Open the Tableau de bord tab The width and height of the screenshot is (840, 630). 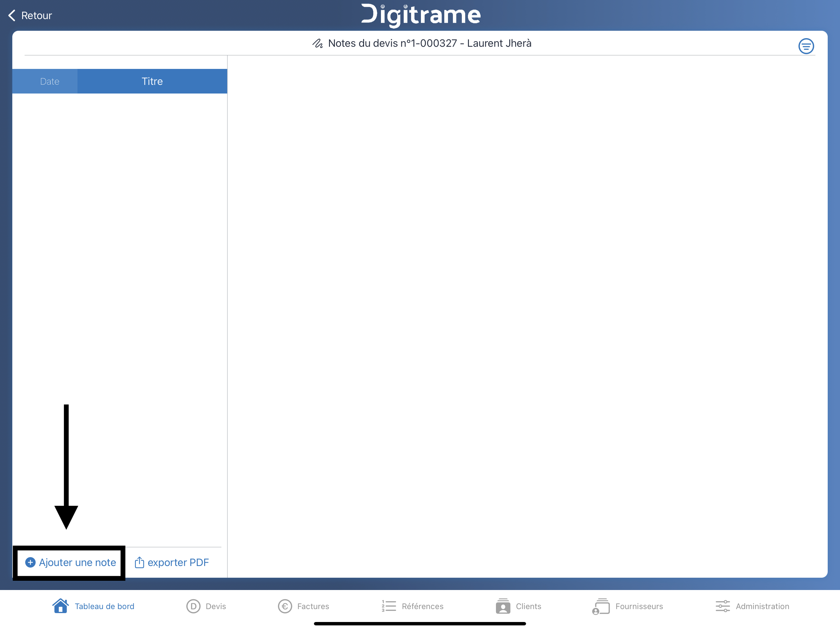click(93, 606)
